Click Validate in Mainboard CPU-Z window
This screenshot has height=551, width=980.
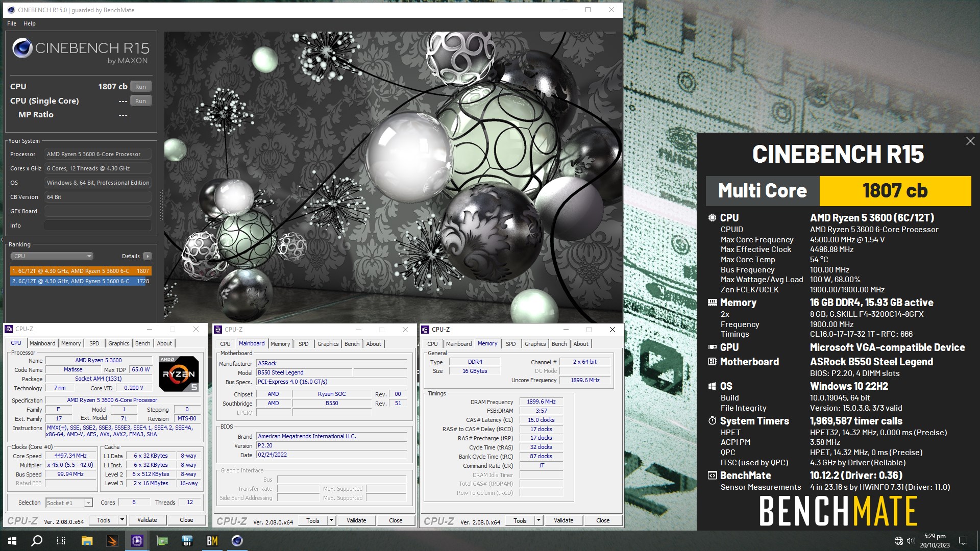coord(356,521)
